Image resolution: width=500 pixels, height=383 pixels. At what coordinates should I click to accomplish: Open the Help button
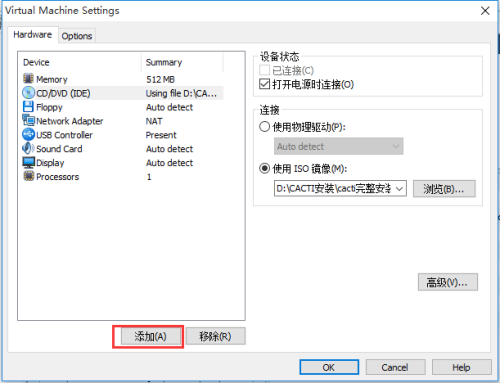[462, 367]
